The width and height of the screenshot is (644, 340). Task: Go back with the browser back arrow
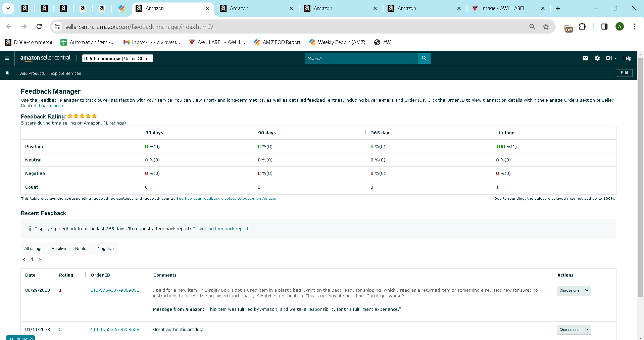9,27
